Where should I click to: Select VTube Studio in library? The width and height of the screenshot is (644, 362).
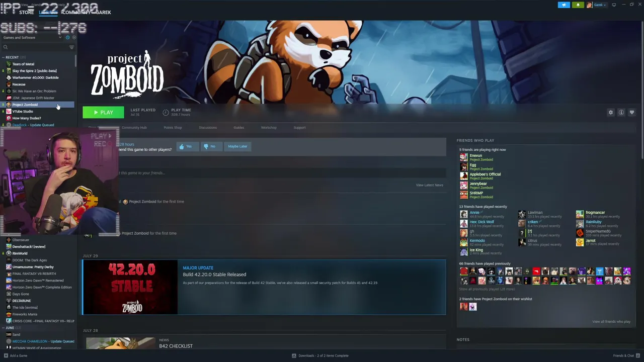point(23,112)
